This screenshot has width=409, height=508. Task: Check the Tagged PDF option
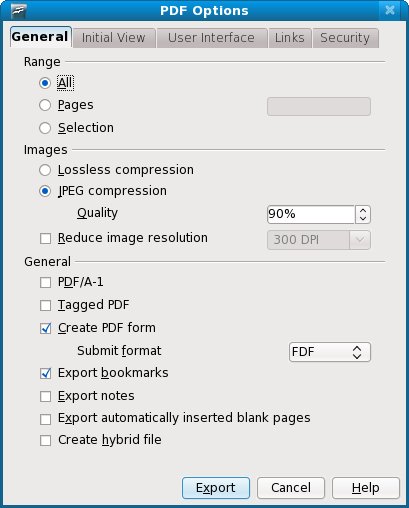point(45,305)
